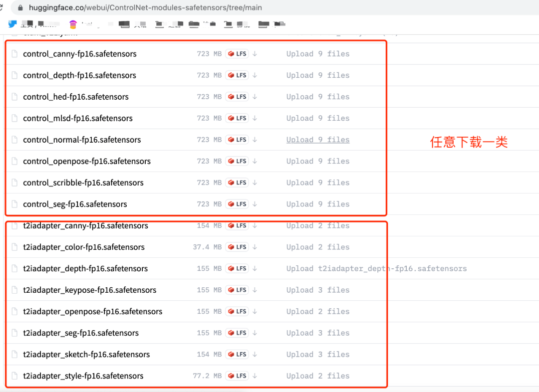This screenshot has height=392, width=539.
Task: Click the 37.4 MB size of t2iadapter_color
Action: pos(207,247)
